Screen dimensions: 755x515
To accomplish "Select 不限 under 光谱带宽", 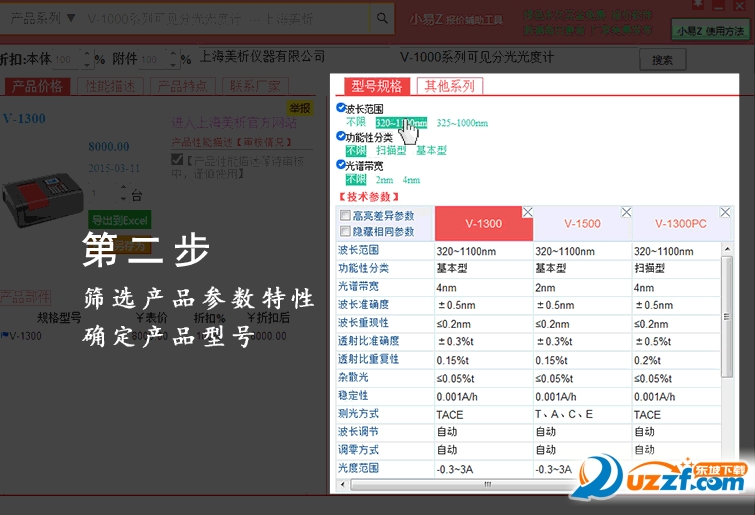I will (x=356, y=180).
